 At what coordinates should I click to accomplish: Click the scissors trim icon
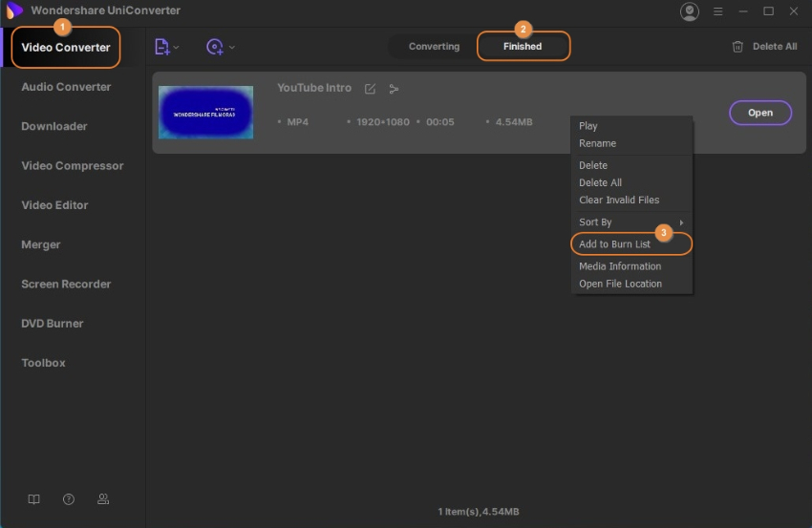click(394, 89)
